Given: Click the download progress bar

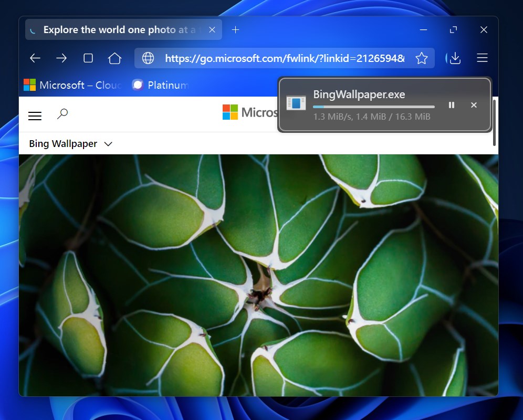Looking at the screenshot, I should (373, 107).
